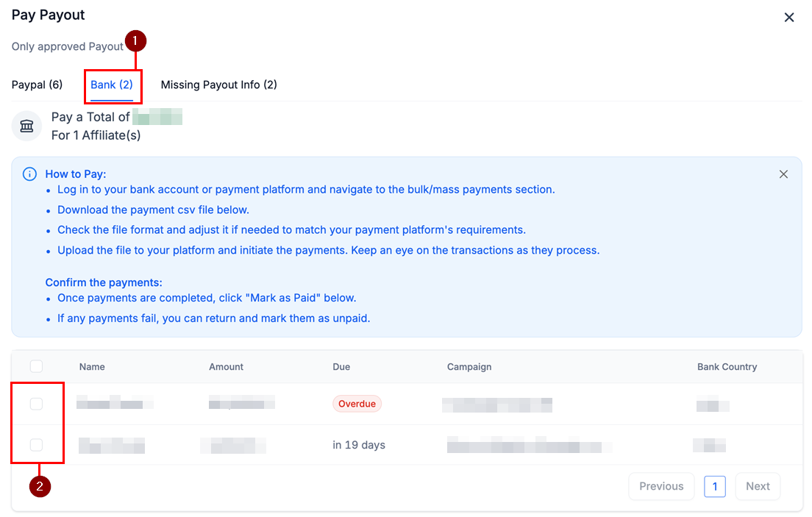Click the bank building icon

click(x=27, y=126)
